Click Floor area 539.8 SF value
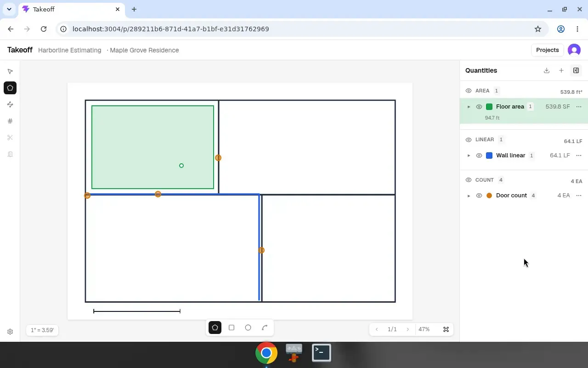 point(558,107)
